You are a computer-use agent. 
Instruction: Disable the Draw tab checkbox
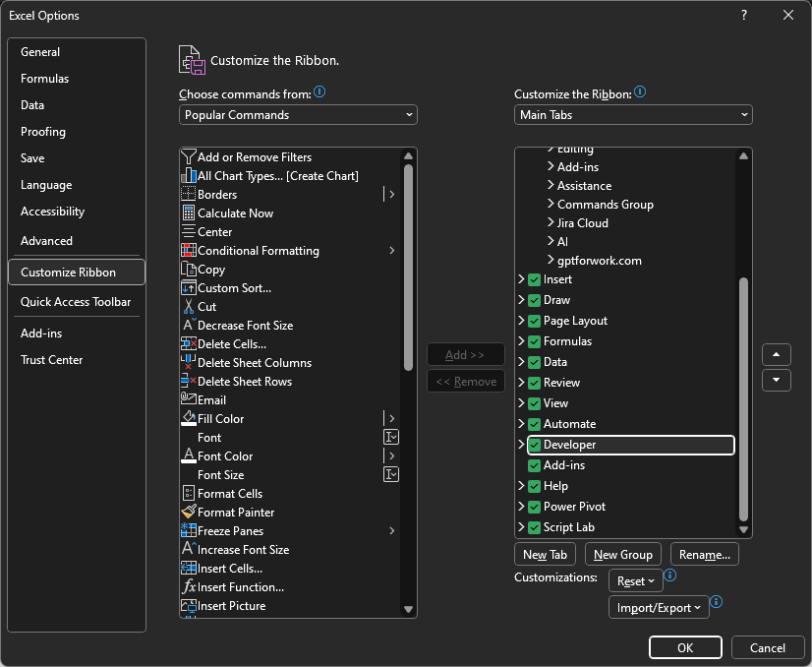(x=535, y=301)
